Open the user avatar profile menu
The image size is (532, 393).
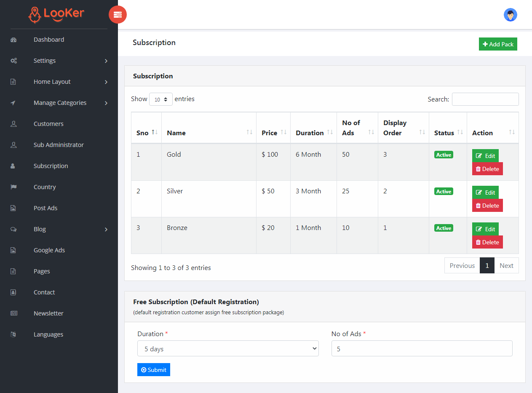pos(510,15)
